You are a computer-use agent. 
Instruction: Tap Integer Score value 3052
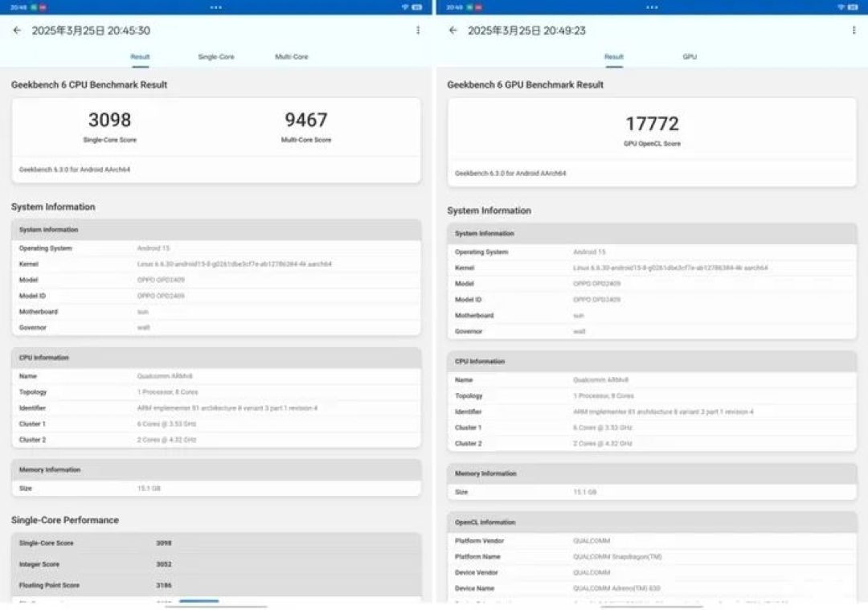[x=164, y=565]
